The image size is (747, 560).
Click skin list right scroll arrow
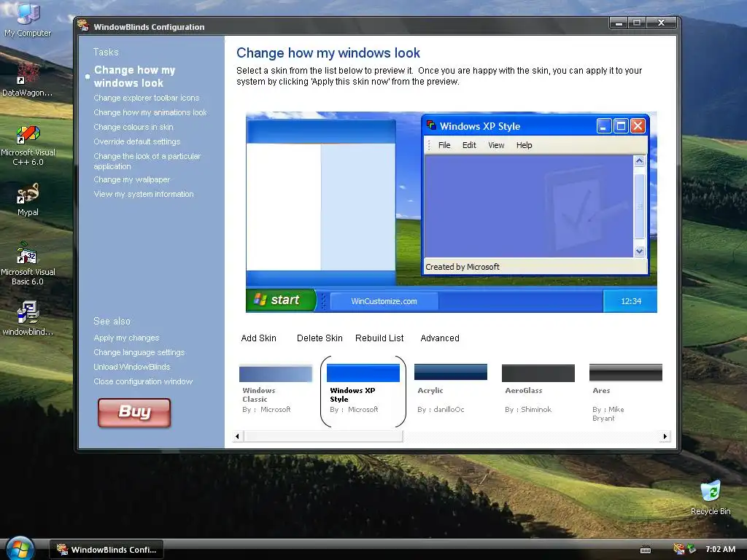pos(665,436)
